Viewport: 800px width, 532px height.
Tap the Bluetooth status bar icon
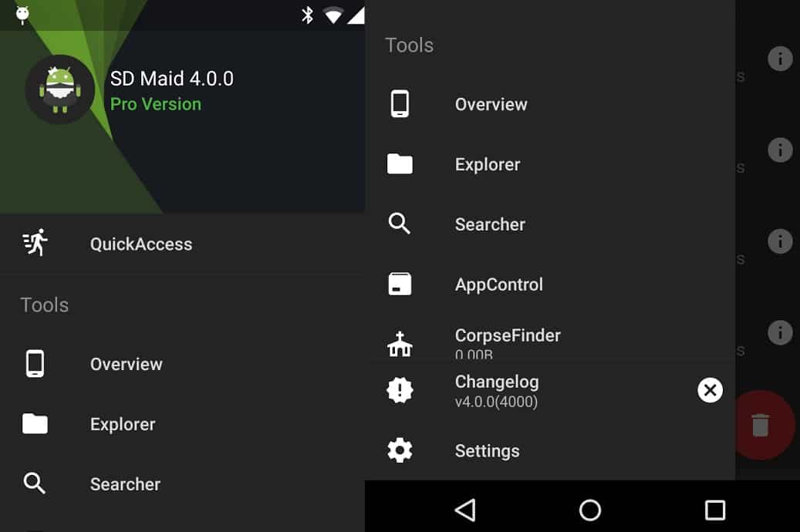[307, 15]
